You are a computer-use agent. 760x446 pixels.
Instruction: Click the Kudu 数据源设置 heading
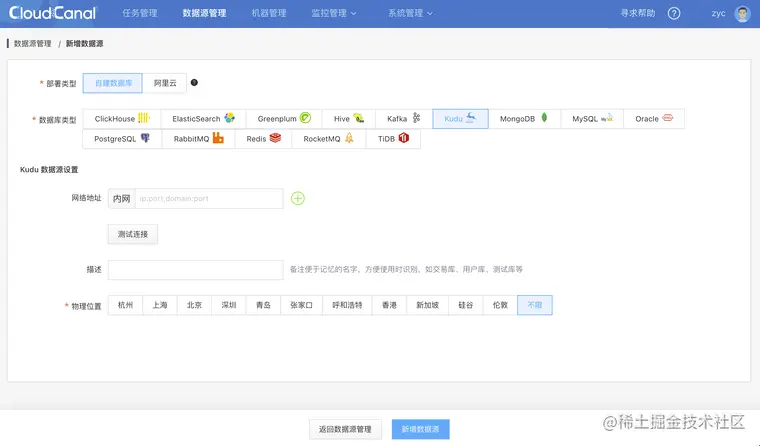click(49, 170)
